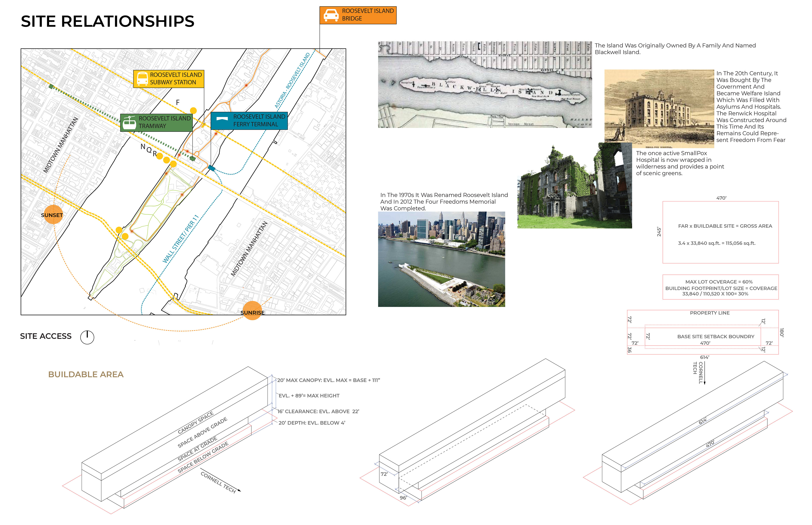Click the bus icon on Subway Station label
The height and width of the screenshot is (525, 812).
(x=142, y=78)
